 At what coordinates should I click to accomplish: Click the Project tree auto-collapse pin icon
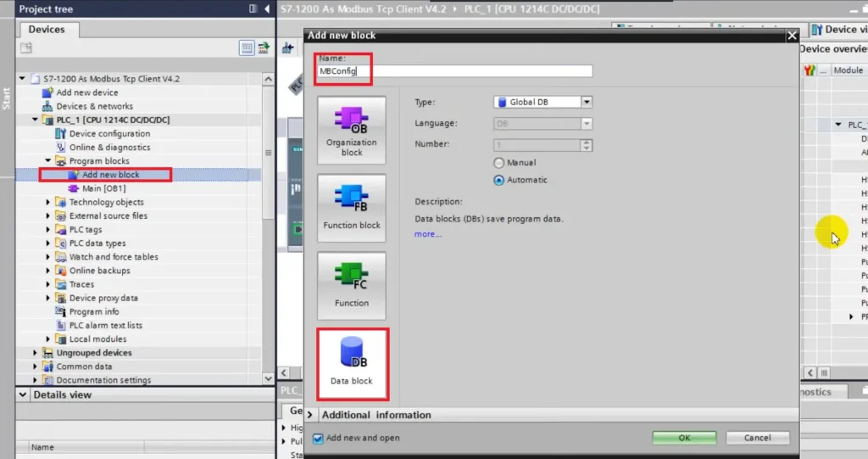[x=253, y=8]
